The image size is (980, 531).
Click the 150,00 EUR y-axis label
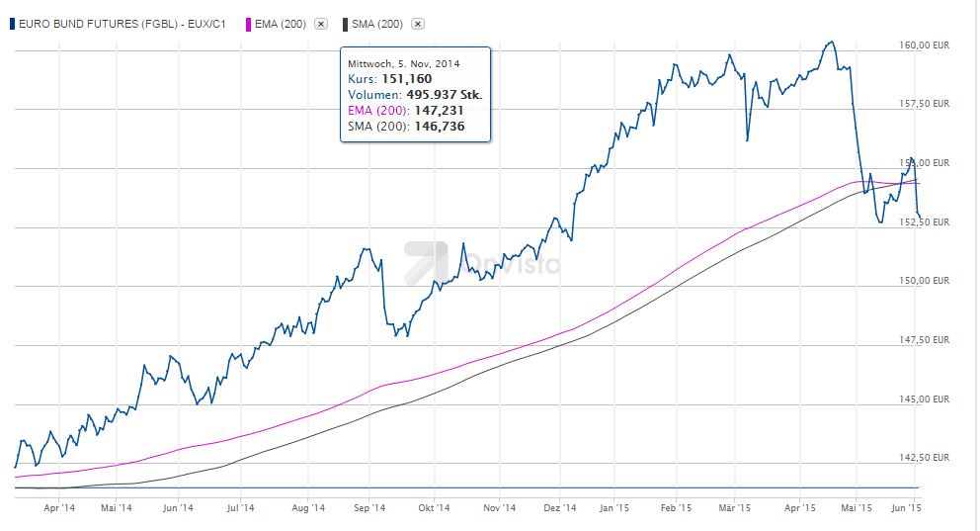click(926, 281)
